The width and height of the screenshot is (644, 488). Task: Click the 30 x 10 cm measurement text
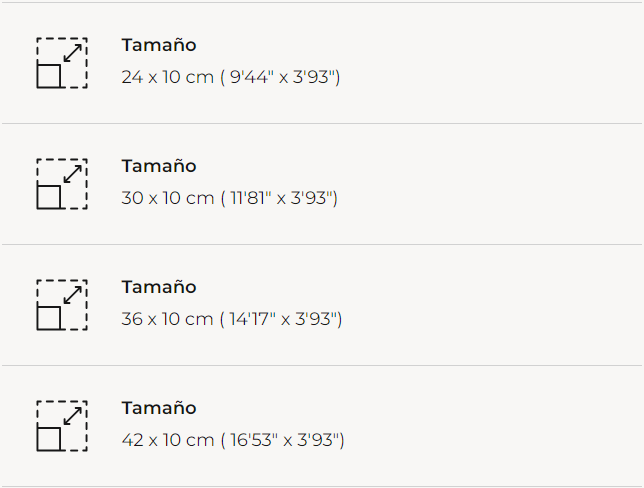click(167, 198)
